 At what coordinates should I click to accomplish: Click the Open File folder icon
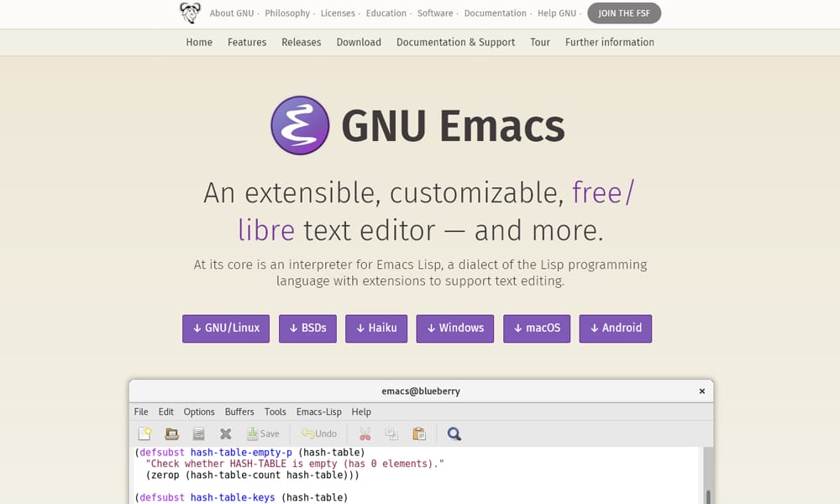pyautogui.click(x=171, y=433)
